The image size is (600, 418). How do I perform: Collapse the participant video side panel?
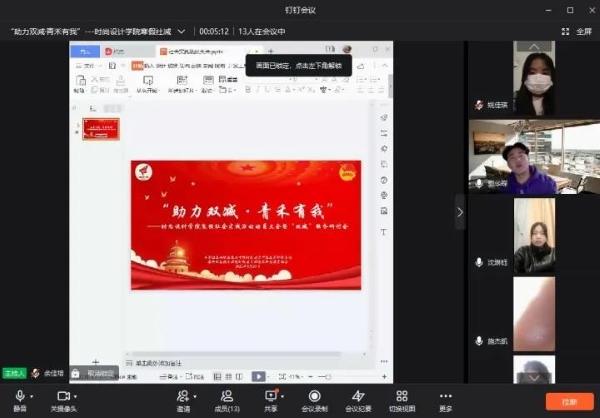(460, 212)
